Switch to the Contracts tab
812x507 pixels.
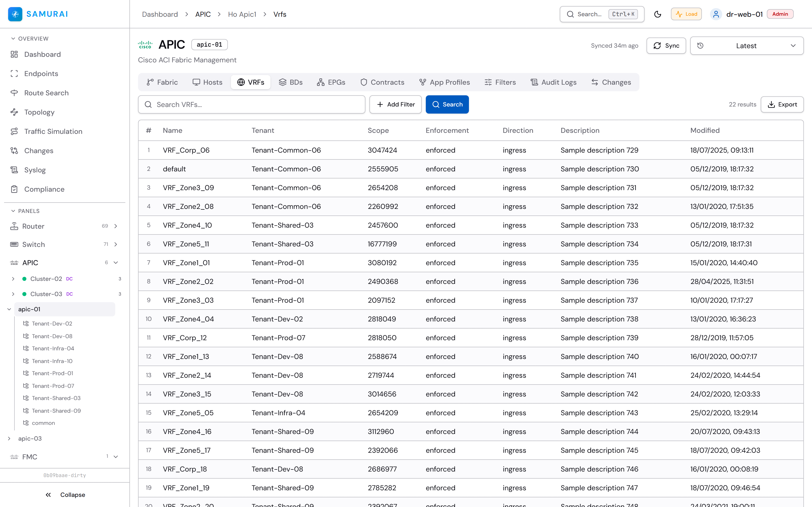coord(382,82)
